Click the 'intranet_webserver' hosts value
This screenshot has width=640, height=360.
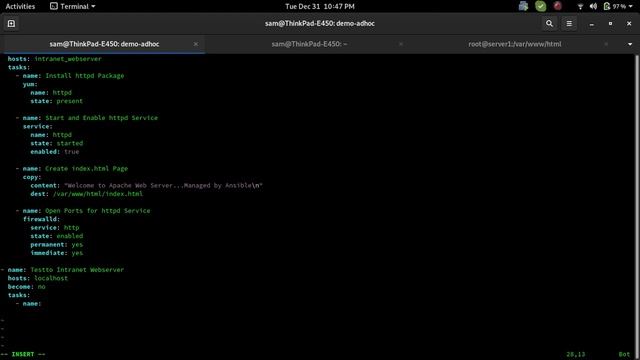click(x=68, y=59)
